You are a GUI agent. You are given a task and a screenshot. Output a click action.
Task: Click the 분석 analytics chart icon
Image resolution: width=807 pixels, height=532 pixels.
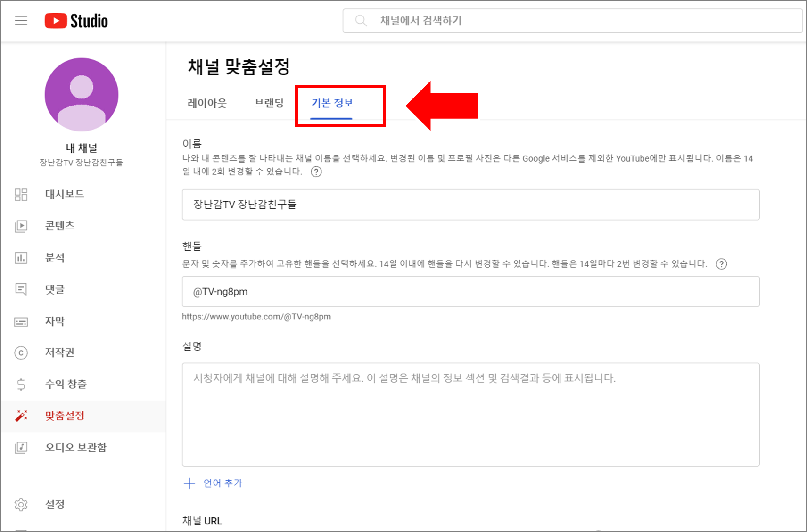[x=21, y=258]
